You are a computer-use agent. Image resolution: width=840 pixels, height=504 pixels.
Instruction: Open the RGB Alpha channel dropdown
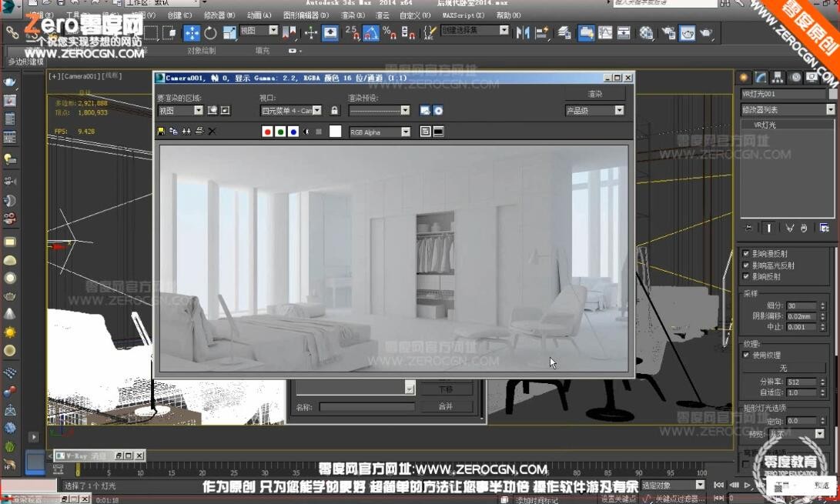tap(380, 132)
